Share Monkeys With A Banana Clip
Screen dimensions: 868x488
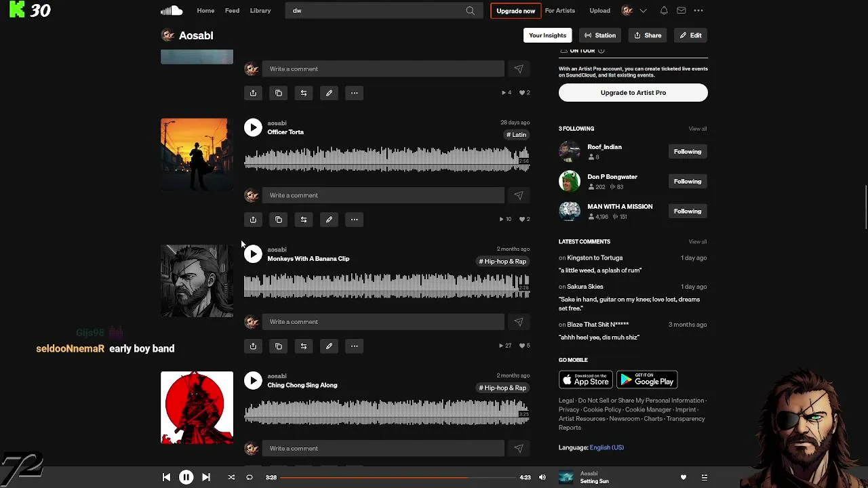point(253,346)
